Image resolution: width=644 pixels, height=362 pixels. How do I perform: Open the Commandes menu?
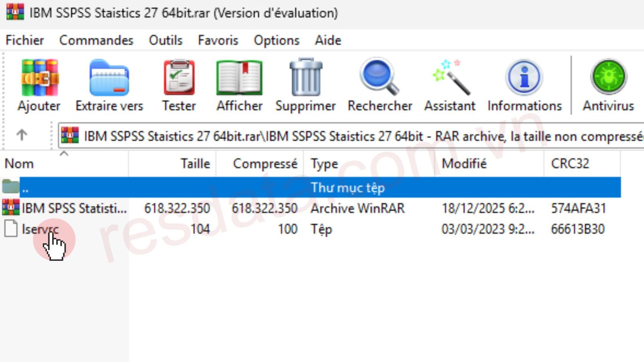tap(96, 40)
